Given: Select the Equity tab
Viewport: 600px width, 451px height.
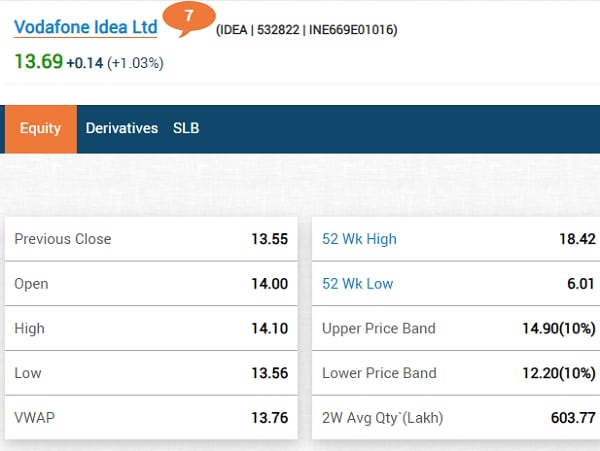Looking at the screenshot, I should (41, 129).
